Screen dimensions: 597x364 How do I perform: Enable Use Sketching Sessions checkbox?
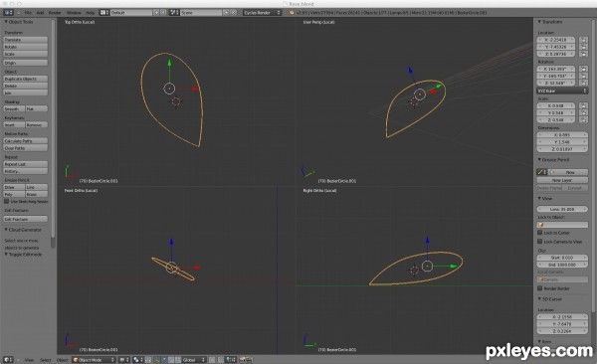pos(7,201)
